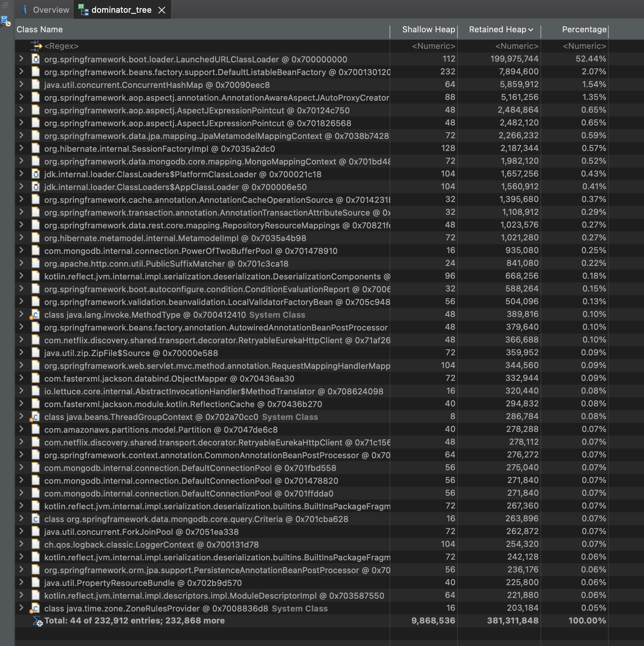Screen dimensions: 644x646
Task: Click the ReflectionCache object icon
Action: pyautogui.click(x=36, y=404)
